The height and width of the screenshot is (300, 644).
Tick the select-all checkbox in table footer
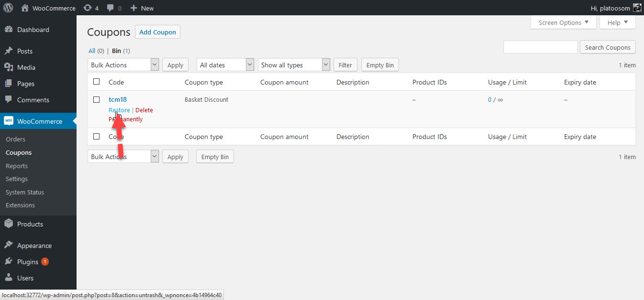[97, 136]
